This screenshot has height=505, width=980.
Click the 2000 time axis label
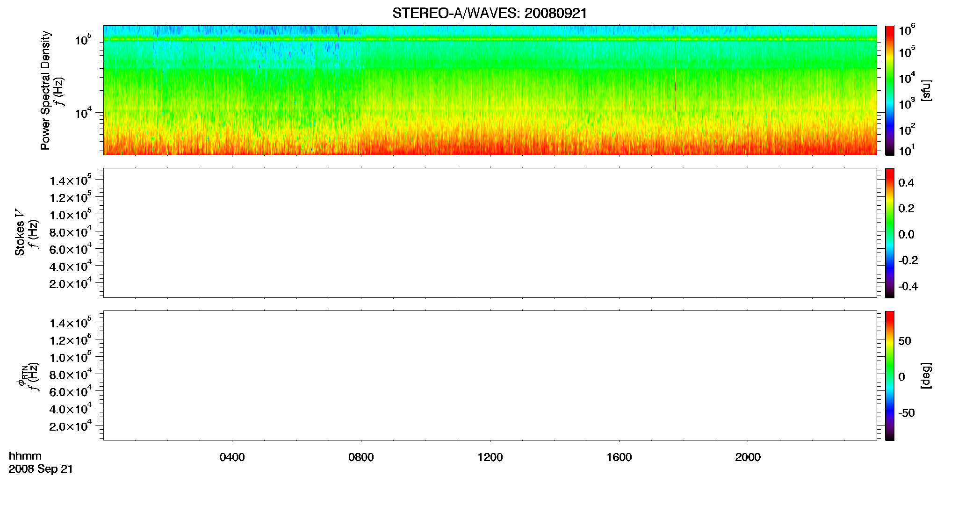748,457
